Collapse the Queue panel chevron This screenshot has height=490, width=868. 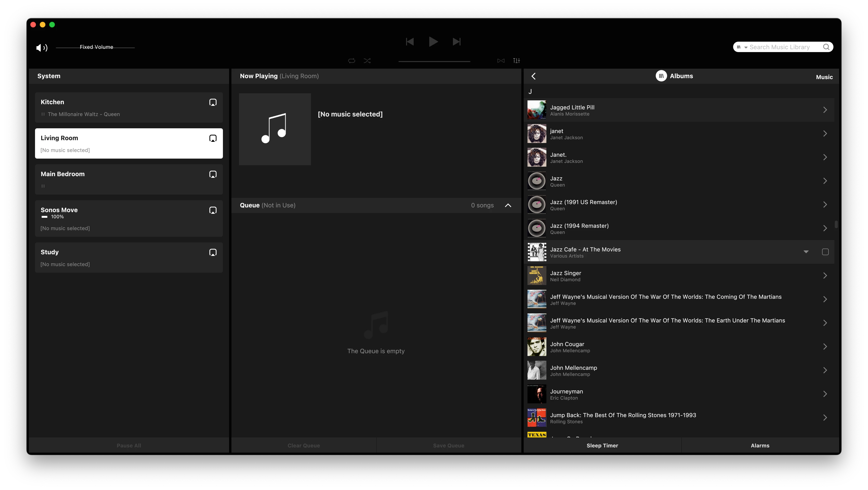[508, 205]
